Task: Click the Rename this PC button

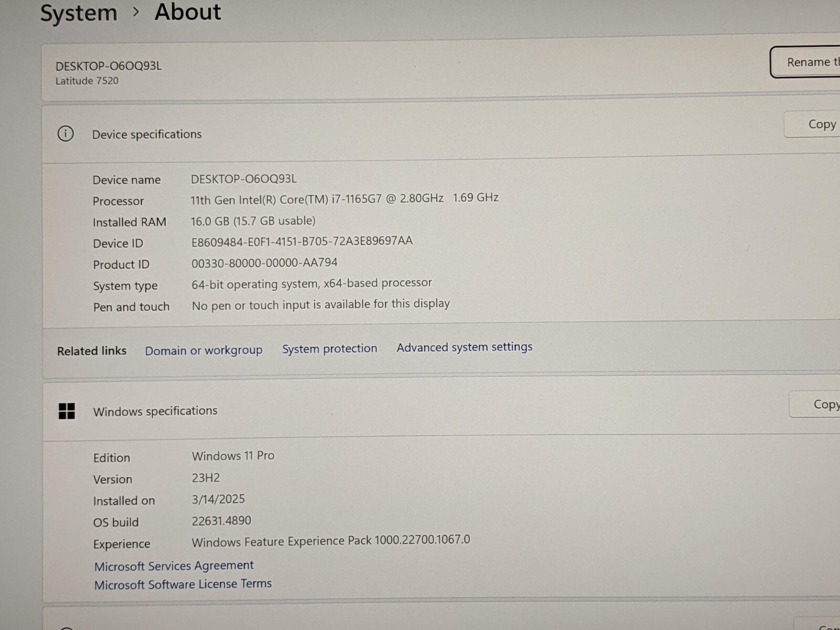Action: 805,62
